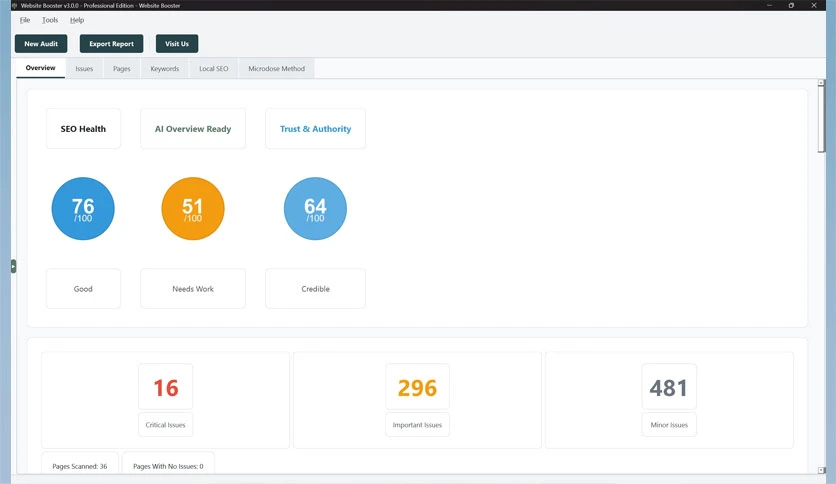
Task: Click the Credible rating label
Action: pyautogui.click(x=316, y=288)
